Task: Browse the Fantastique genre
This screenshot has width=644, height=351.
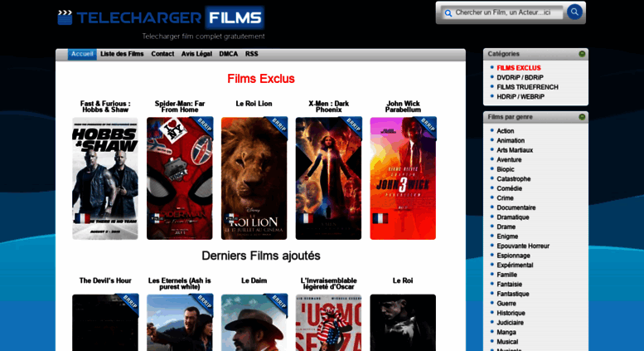Action: (x=512, y=294)
